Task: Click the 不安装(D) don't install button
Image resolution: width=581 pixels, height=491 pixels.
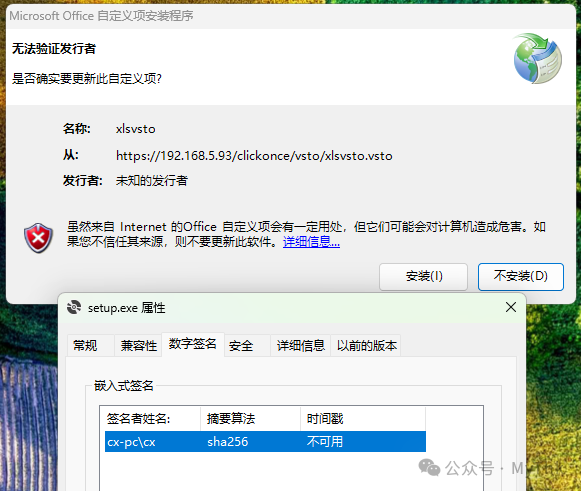Action: point(521,276)
